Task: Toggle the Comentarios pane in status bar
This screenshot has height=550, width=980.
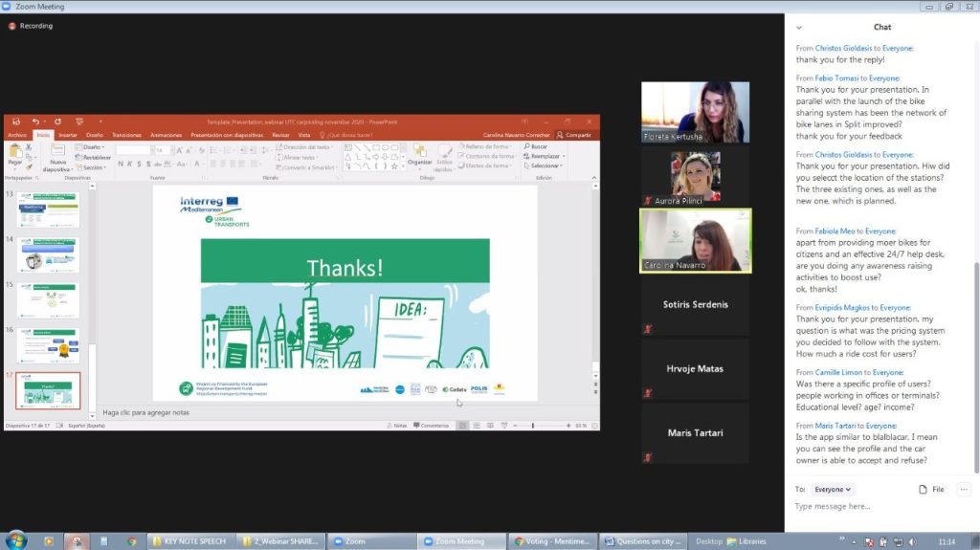Action: tap(431, 426)
